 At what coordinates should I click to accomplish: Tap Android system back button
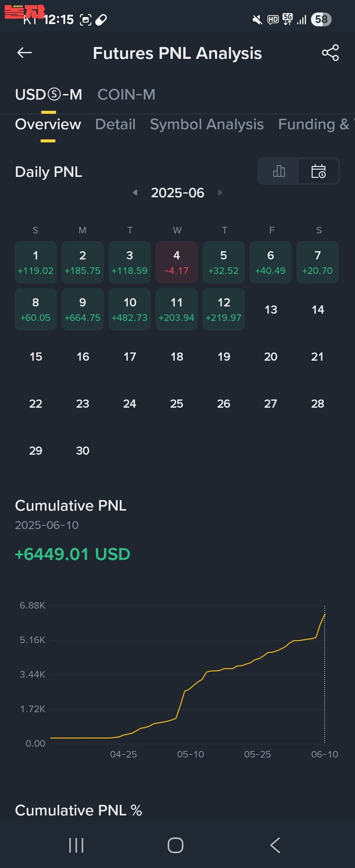click(x=275, y=845)
